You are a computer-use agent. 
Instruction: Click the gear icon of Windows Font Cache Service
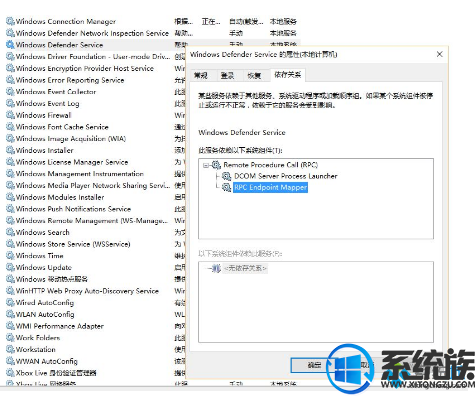click(x=10, y=127)
